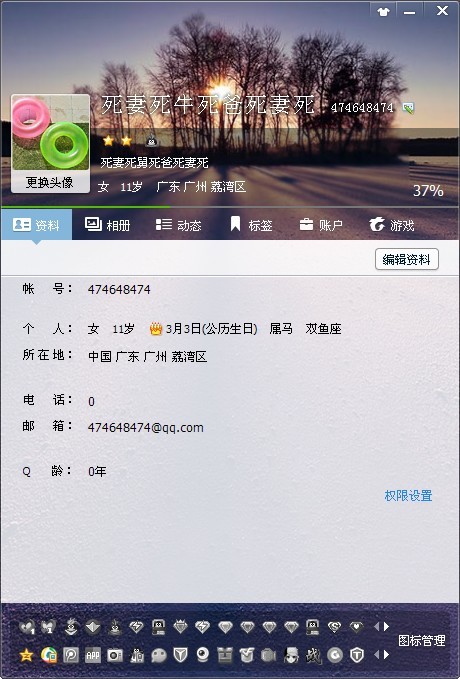Image resolution: width=460 pixels, height=679 pixels.
Task: Open the 动态 tab
Action: (x=178, y=225)
